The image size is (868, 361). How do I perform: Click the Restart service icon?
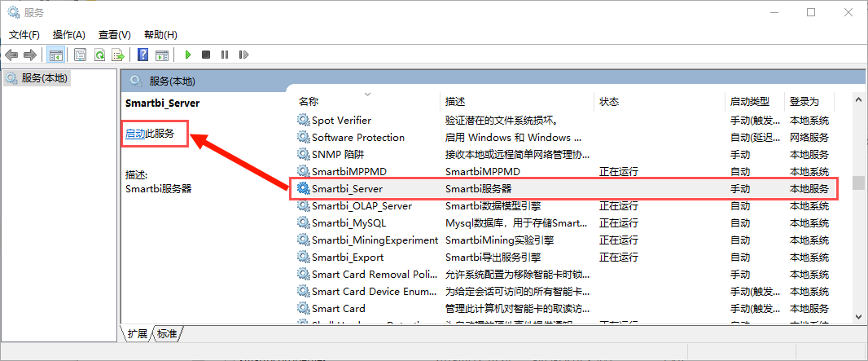click(x=243, y=55)
